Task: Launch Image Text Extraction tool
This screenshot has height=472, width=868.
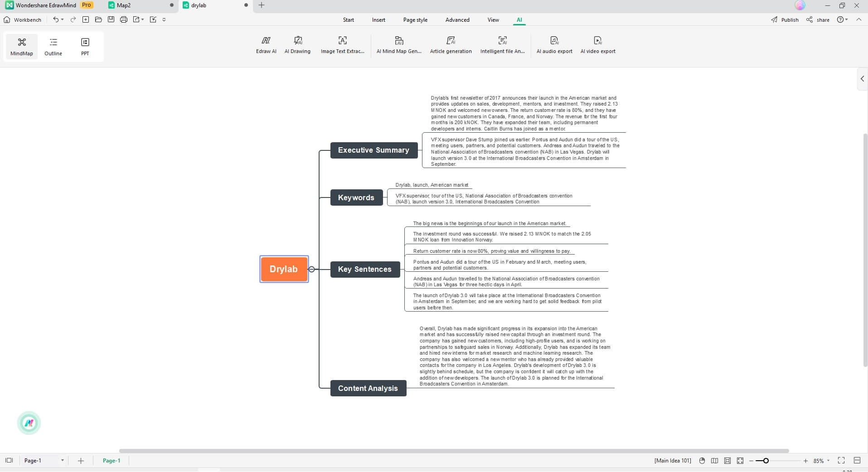Action: [342, 45]
